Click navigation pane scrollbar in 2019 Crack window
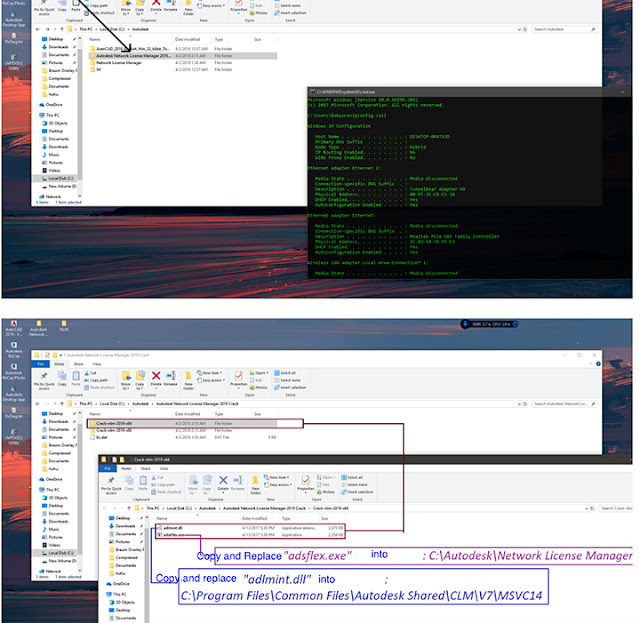640x623 pixels. [80, 491]
